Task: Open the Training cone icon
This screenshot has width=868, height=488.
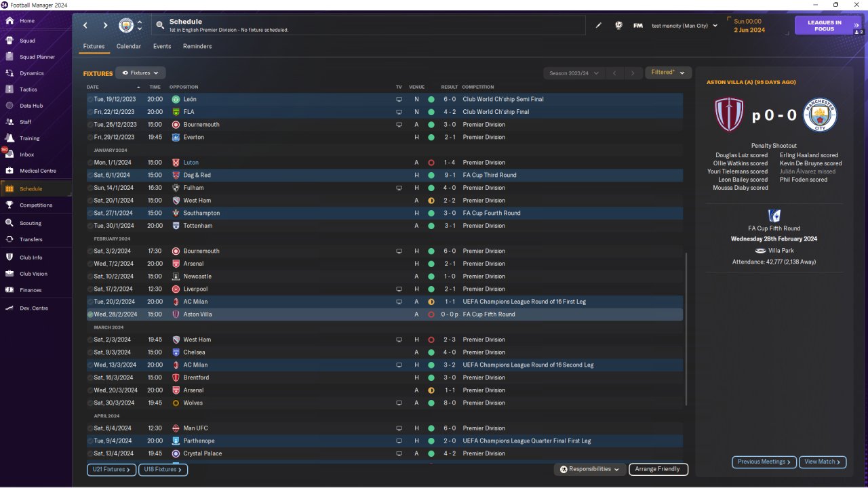Action: pyautogui.click(x=9, y=138)
